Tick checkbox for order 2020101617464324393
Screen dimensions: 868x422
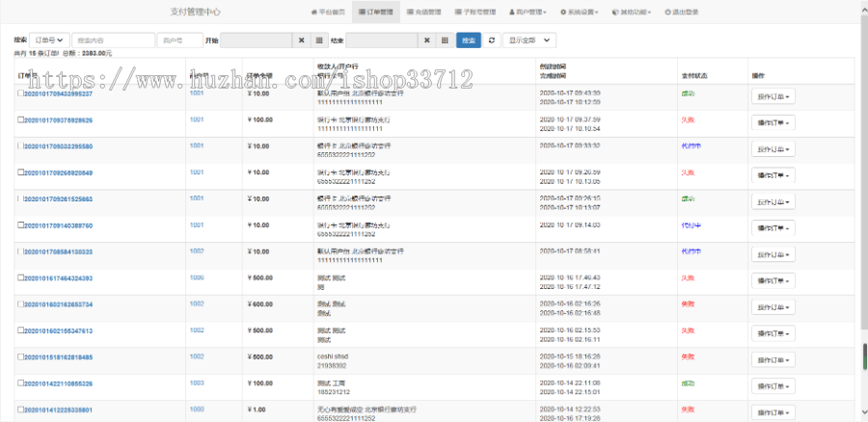point(20,277)
